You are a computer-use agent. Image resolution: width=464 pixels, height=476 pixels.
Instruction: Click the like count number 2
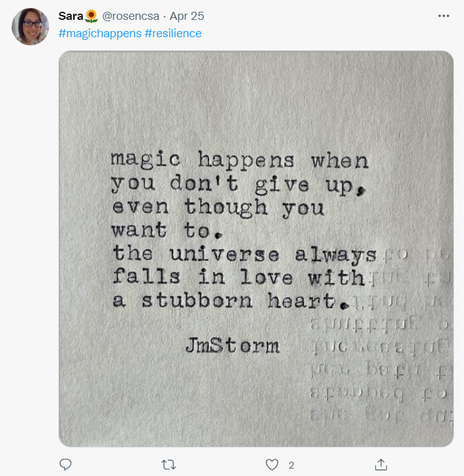291,465
